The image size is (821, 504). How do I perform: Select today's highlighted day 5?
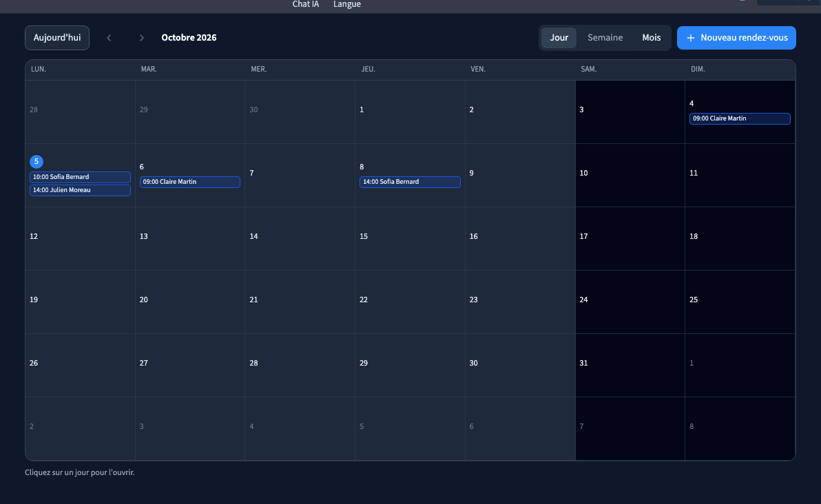36,162
